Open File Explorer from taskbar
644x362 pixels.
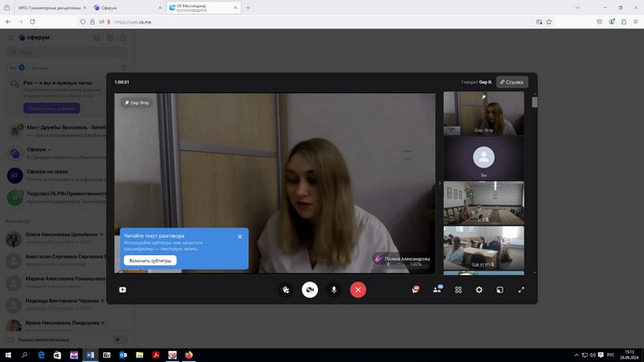coord(139,355)
